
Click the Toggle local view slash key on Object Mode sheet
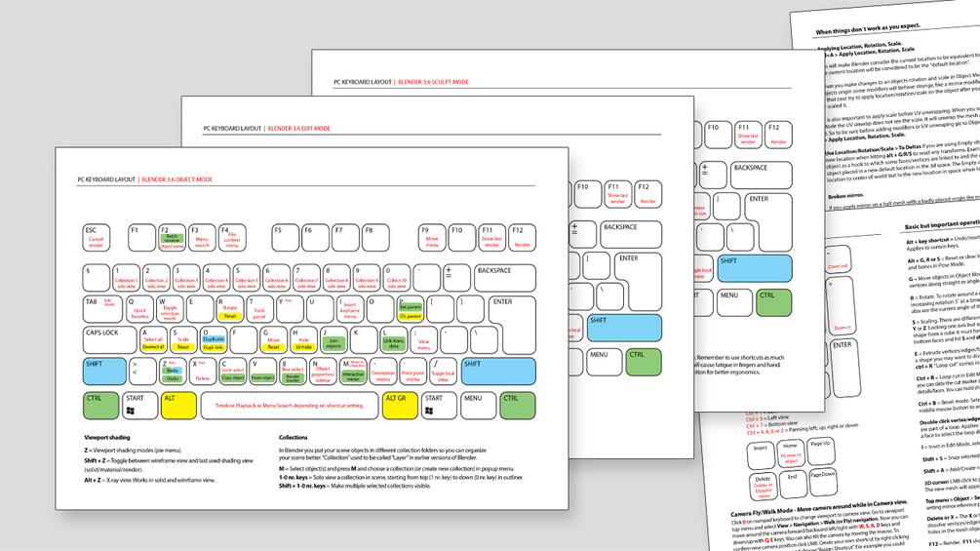[x=443, y=372]
